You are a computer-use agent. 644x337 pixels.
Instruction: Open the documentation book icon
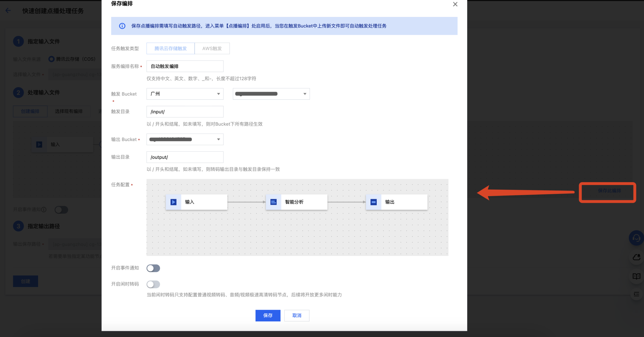[x=636, y=276]
